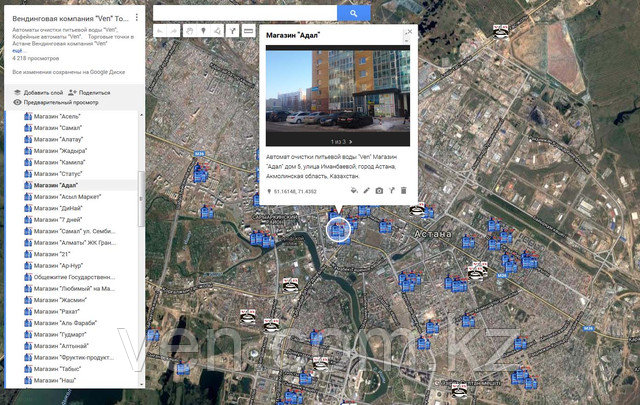Select the Add marker pin tool
The width and height of the screenshot is (640, 405).
tap(203, 31)
